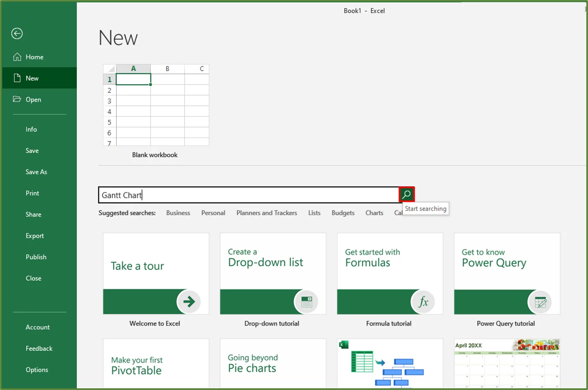Click the Drop-down tutorial card icon
The height and width of the screenshot is (390, 588).
(x=306, y=302)
